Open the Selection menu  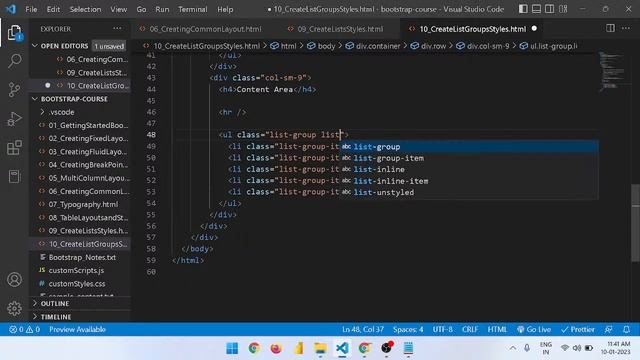[85, 9]
